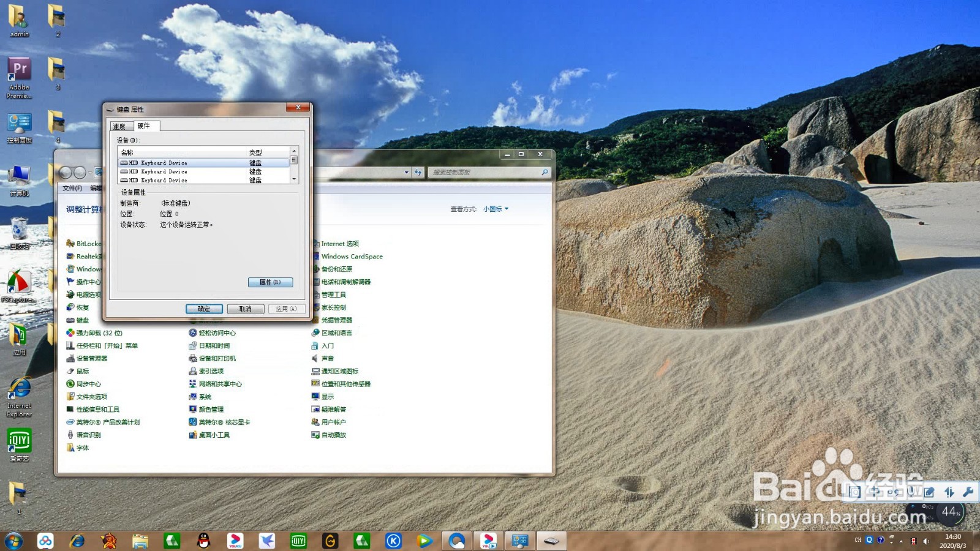This screenshot has width=980, height=551.
Task: Click the device list scroll down arrow
Action: [x=294, y=179]
